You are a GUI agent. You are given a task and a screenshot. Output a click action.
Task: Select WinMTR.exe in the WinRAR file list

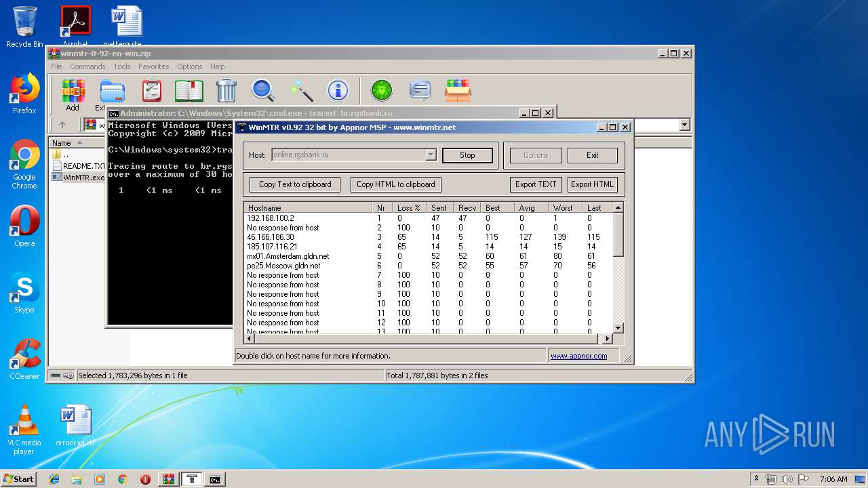[78, 178]
